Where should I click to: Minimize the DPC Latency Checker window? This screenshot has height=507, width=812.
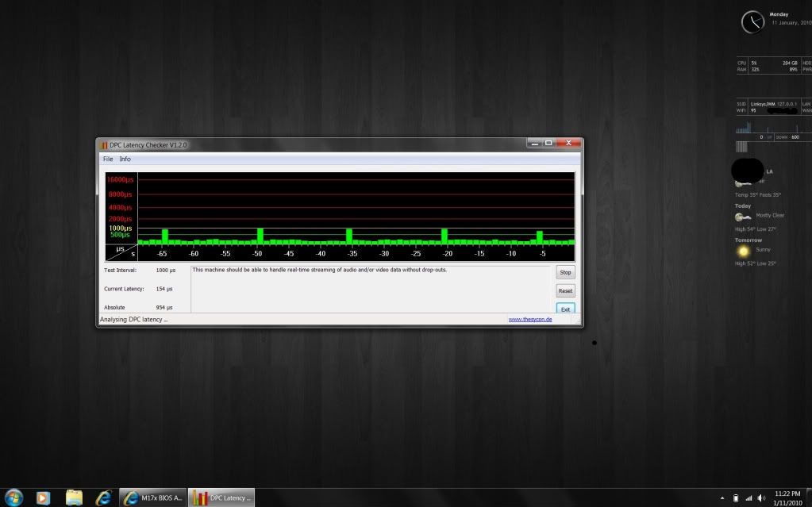tap(535, 143)
